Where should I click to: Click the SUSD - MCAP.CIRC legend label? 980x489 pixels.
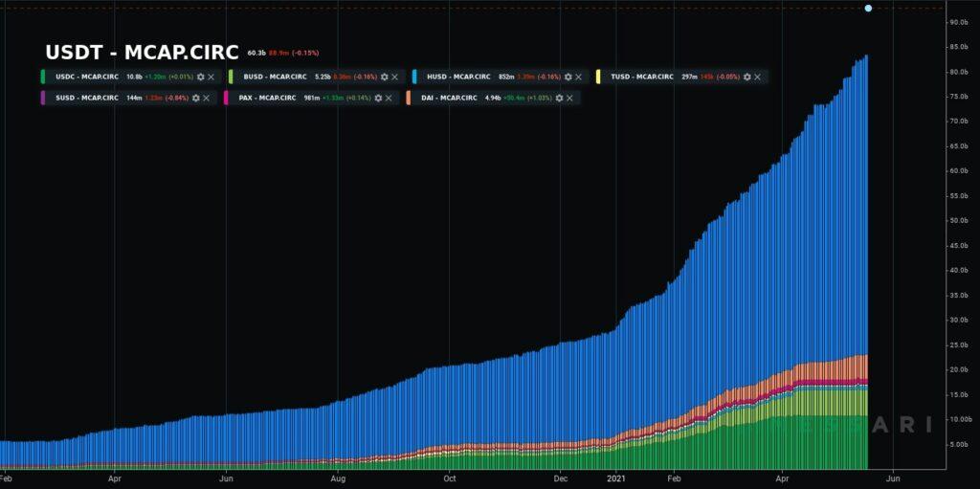pos(87,99)
